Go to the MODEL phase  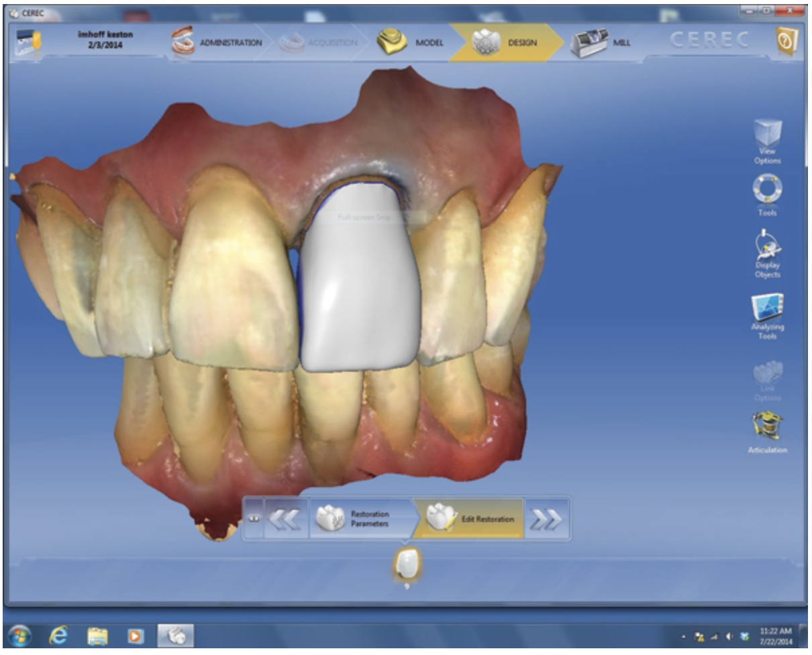click(x=410, y=42)
